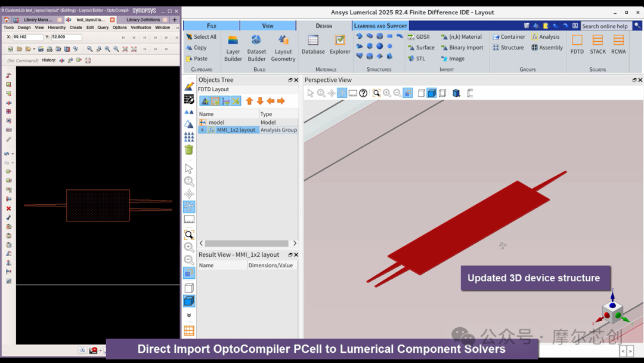Click Select All in Clipboard group
Image resolution: width=644 pixels, height=363 pixels.
click(202, 36)
